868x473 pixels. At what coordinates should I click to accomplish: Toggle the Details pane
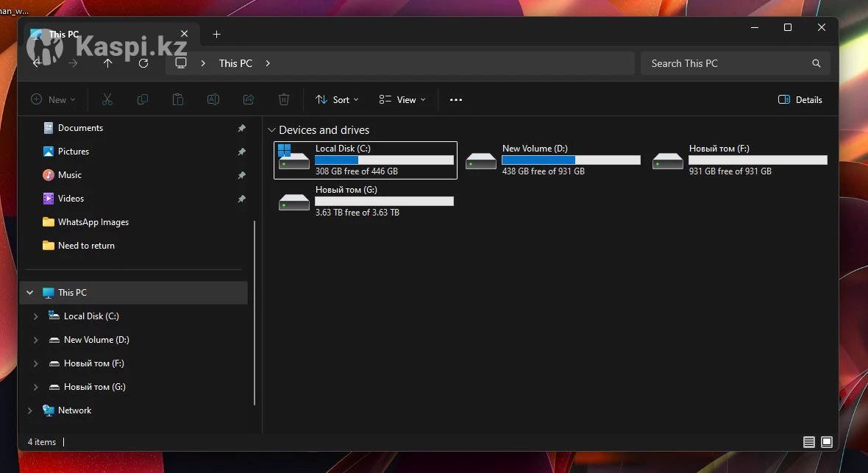pos(800,100)
